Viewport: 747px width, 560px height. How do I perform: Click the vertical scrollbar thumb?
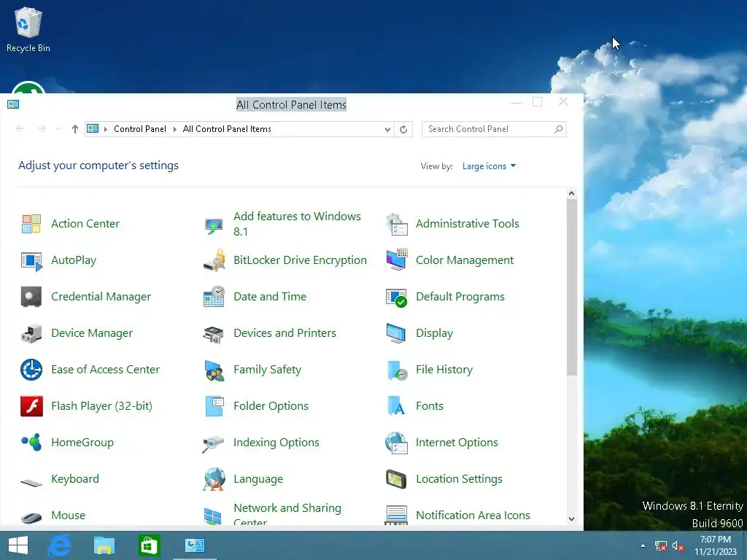pyautogui.click(x=572, y=287)
